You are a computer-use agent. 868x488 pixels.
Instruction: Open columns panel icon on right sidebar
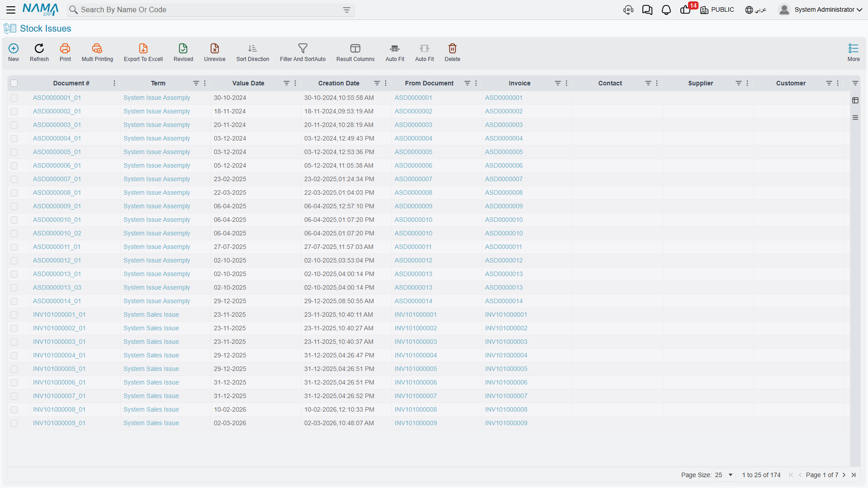[x=855, y=100]
